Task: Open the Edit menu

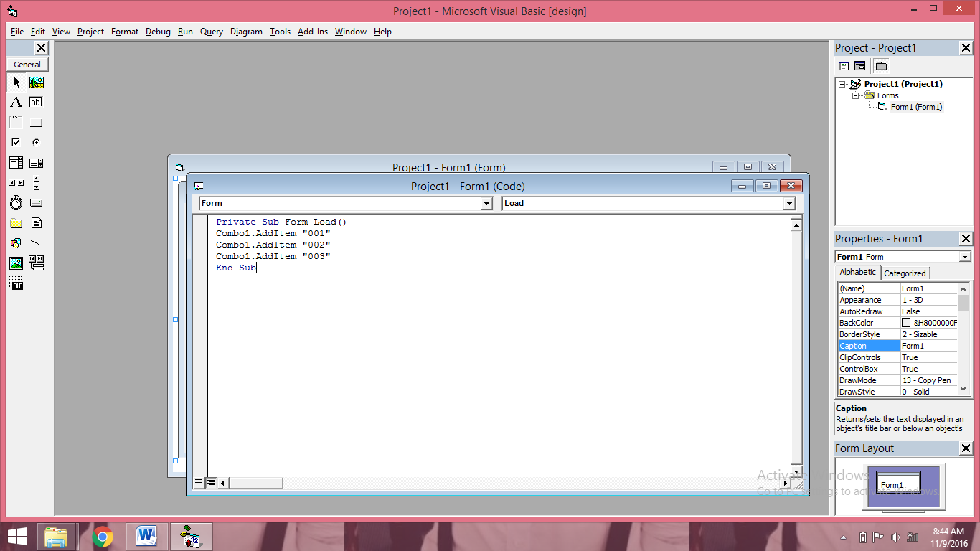Action: tap(38, 32)
